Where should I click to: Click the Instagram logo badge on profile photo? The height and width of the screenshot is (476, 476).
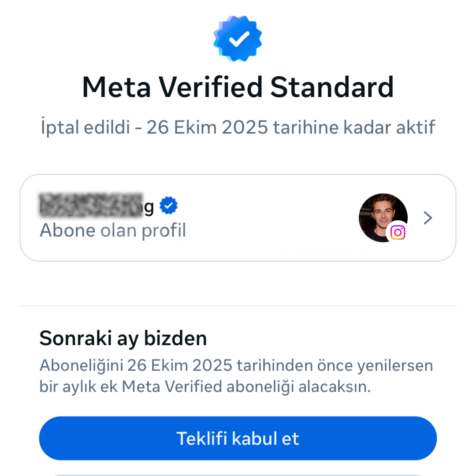click(398, 233)
